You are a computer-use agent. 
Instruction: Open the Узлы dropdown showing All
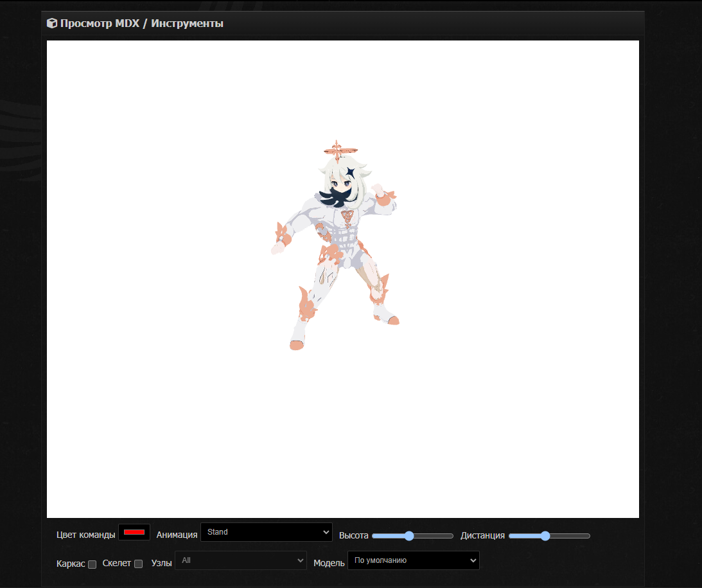(241, 560)
